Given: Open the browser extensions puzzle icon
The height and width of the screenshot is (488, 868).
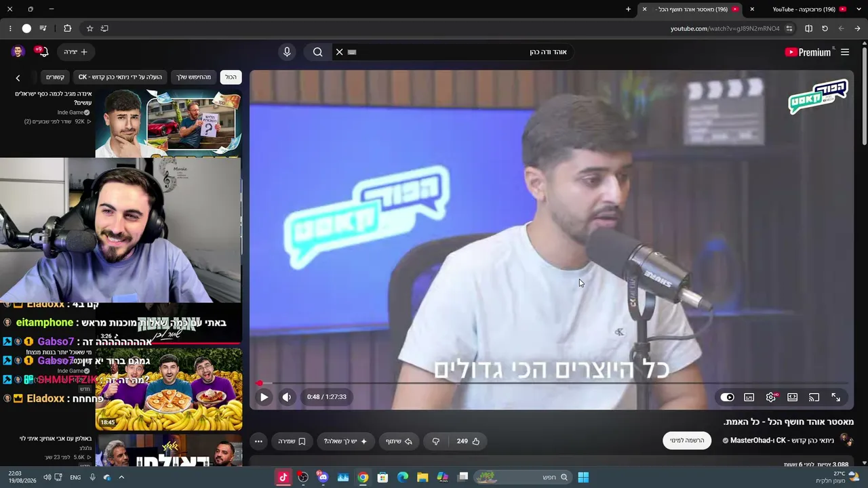Looking at the screenshot, I should [x=67, y=28].
